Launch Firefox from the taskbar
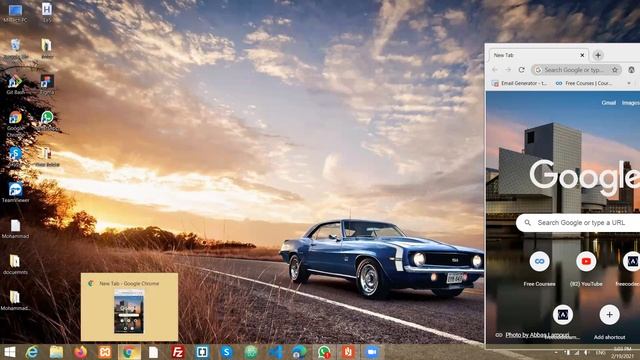 click(80, 352)
